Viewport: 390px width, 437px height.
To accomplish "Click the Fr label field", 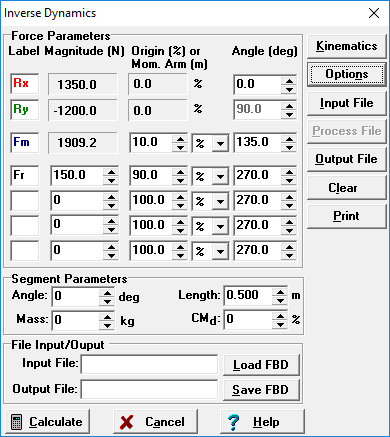I will pos(24,176).
